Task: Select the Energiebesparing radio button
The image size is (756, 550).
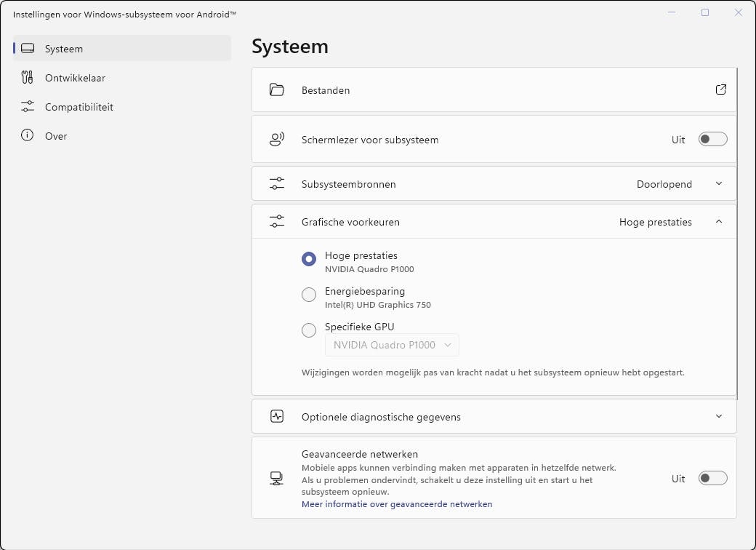Action: click(309, 295)
